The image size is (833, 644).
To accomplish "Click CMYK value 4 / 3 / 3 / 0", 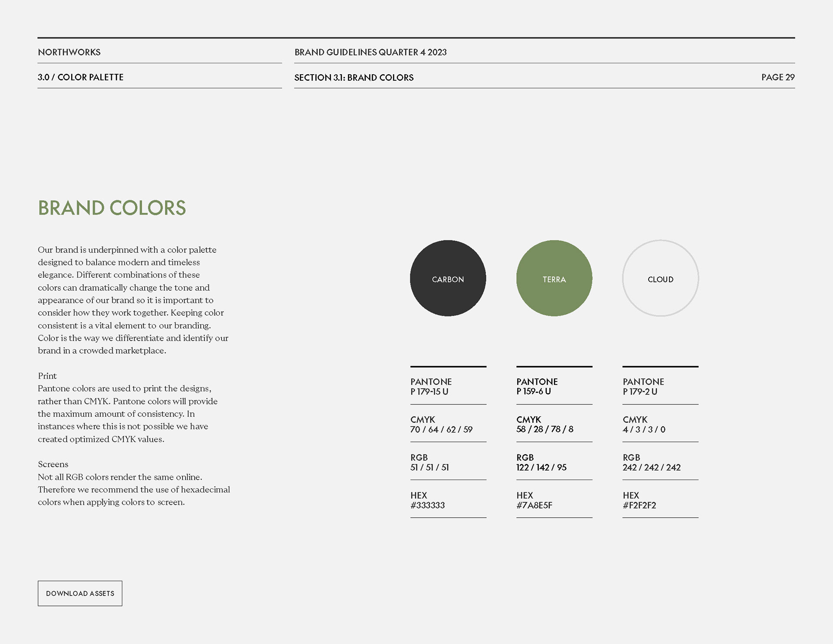I will click(x=644, y=429).
